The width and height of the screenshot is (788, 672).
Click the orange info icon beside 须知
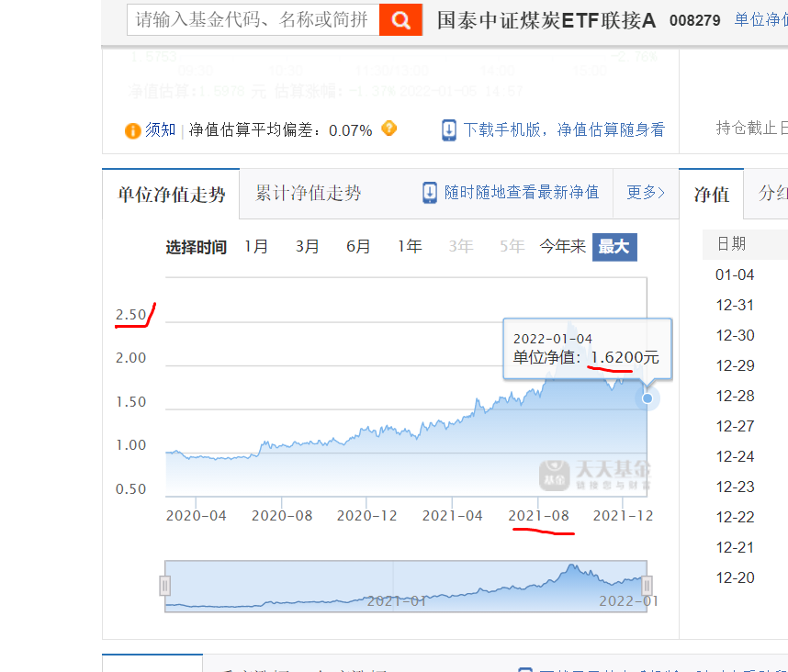point(132,130)
